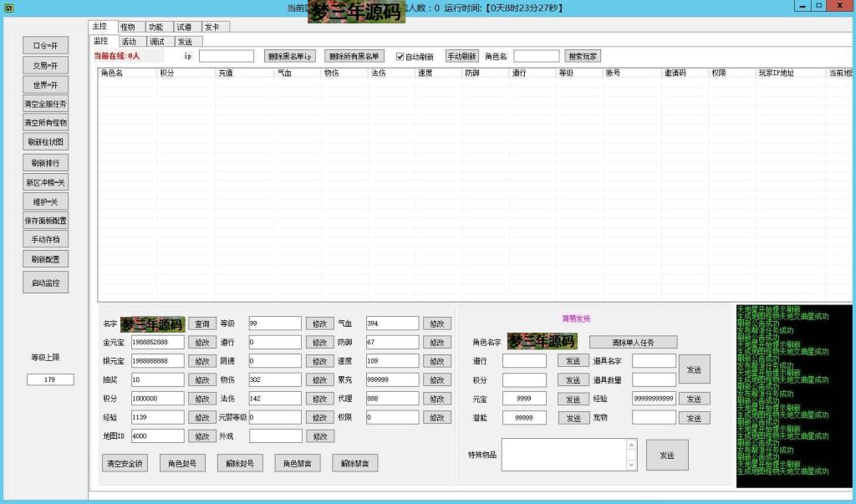Screen dimensions: 856x504
Task: Focus the empty 外观 input field
Action: [x=276, y=435]
